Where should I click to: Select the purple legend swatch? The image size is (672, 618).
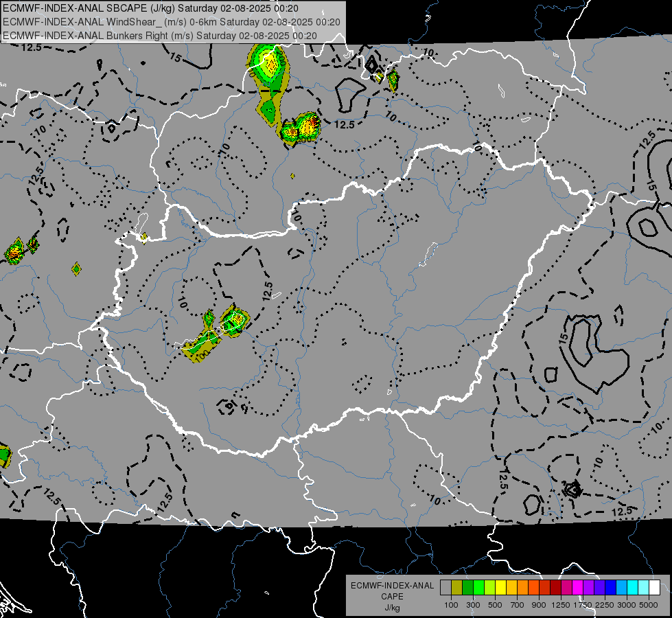click(x=588, y=587)
